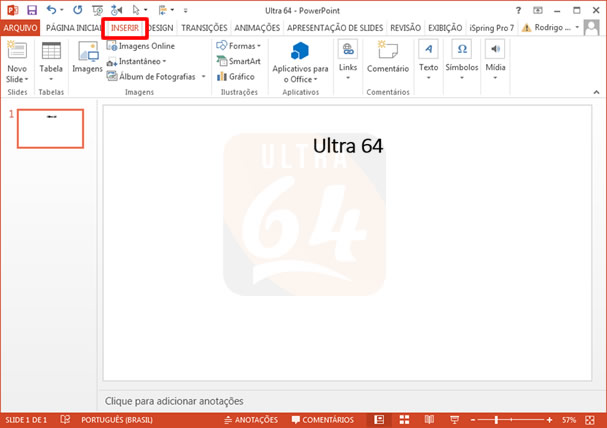Switch to Reading view
The image size is (607, 428).
click(x=429, y=419)
